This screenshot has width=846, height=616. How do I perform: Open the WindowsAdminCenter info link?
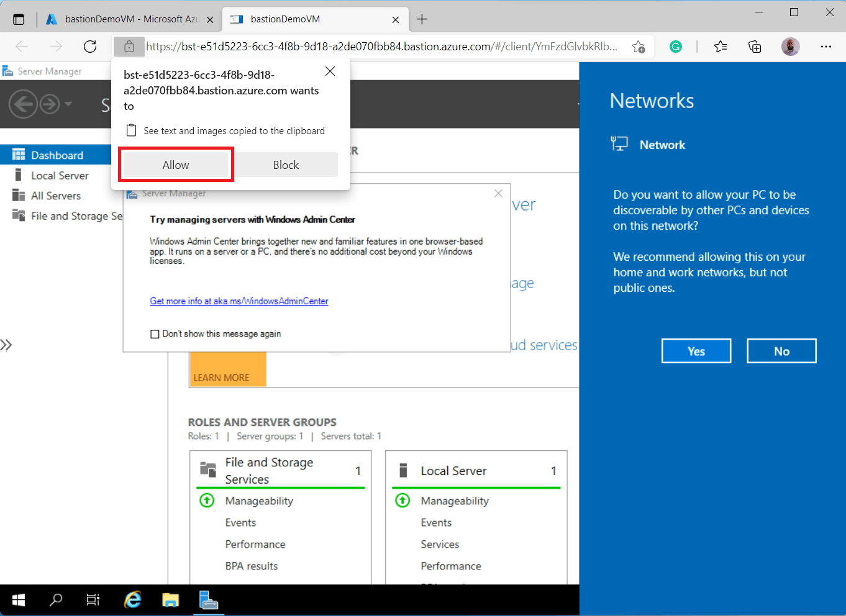click(239, 301)
